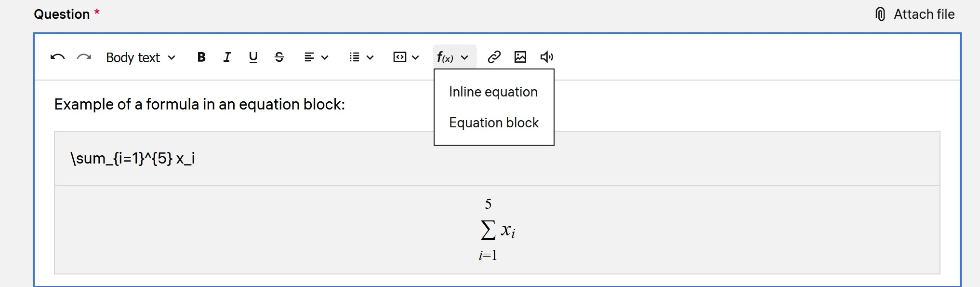The height and width of the screenshot is (287, 980).
Task: Click the rendered summation formula preview
Action: 497,230
